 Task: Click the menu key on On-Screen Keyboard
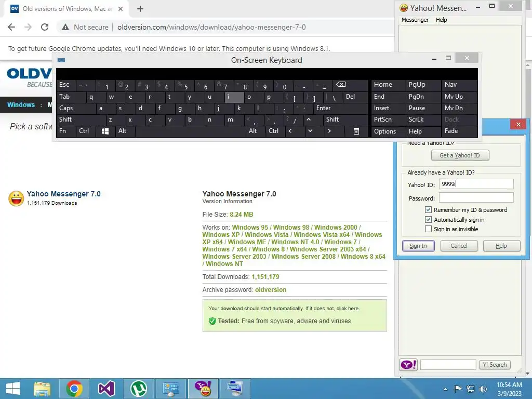click(x=356, y=131)
